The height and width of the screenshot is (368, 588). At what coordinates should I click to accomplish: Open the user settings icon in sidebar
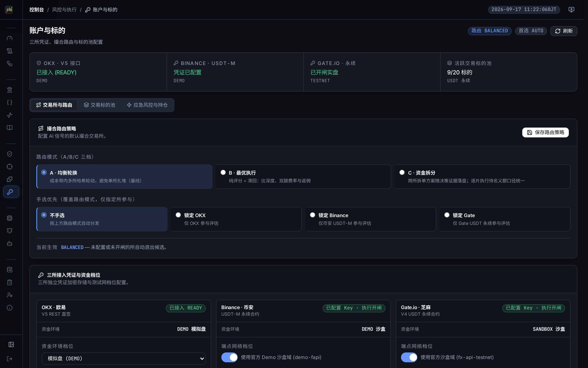pos(10,295)
